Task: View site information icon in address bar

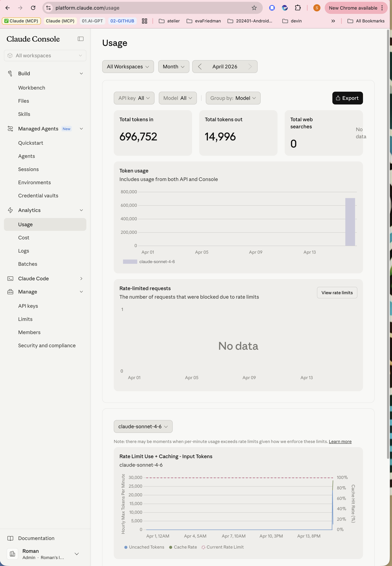Action: (x=49, y=8)
